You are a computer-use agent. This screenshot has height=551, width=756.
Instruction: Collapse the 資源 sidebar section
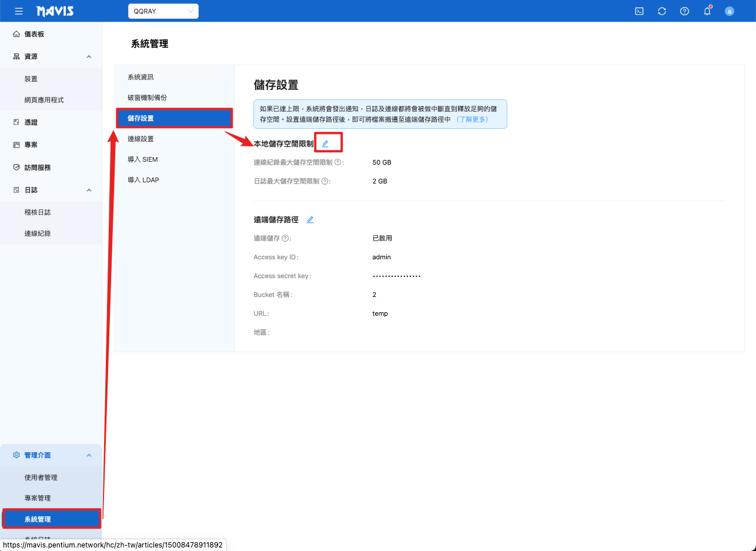pyautogui.click(x=89, y=56)
